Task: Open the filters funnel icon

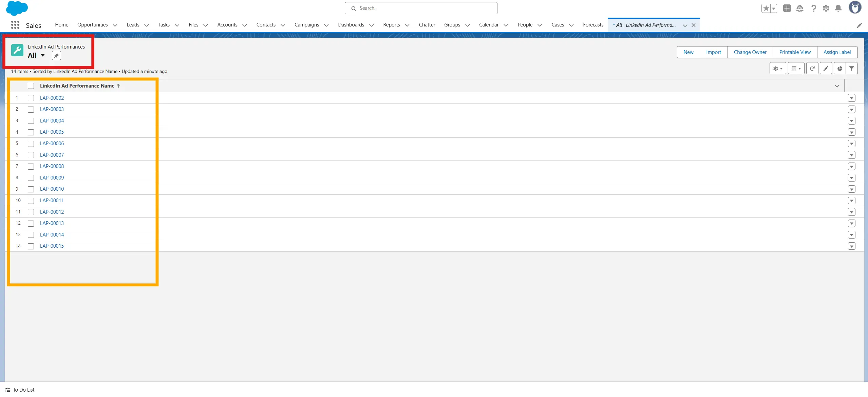Action: coord(852,69)
